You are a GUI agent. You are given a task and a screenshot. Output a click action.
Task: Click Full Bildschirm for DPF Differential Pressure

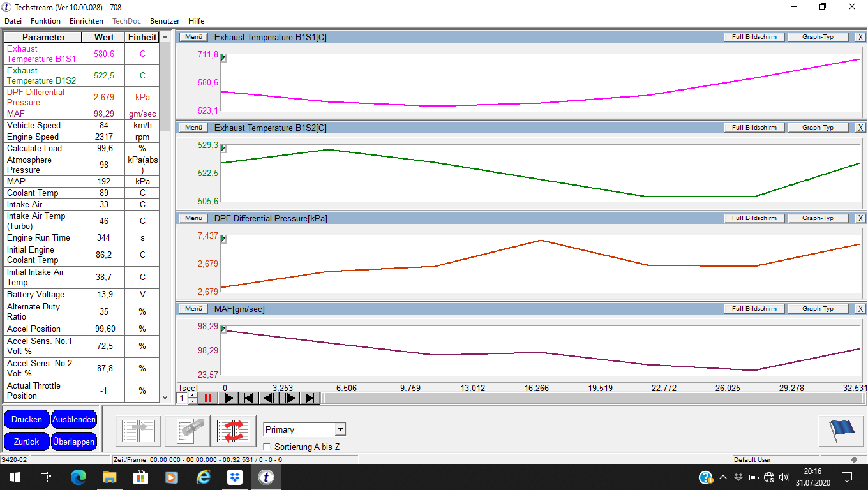click(754, 218)
